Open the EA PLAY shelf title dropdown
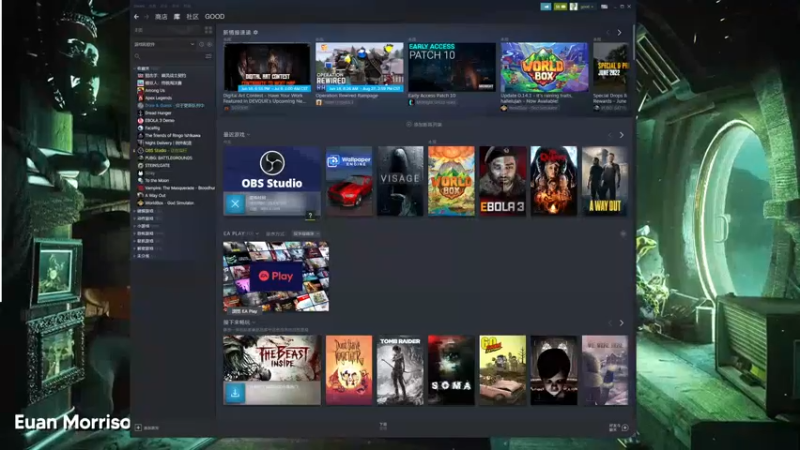 coord(241,234)
